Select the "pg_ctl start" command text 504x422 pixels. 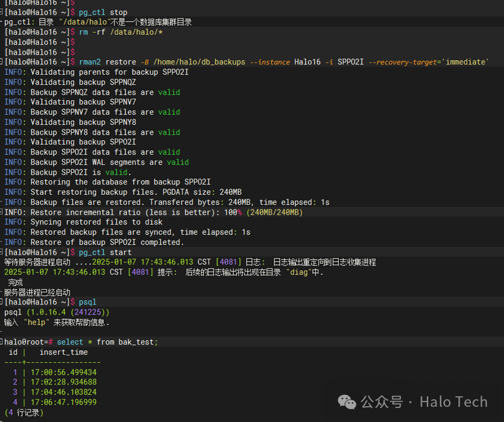pos(105,253)
